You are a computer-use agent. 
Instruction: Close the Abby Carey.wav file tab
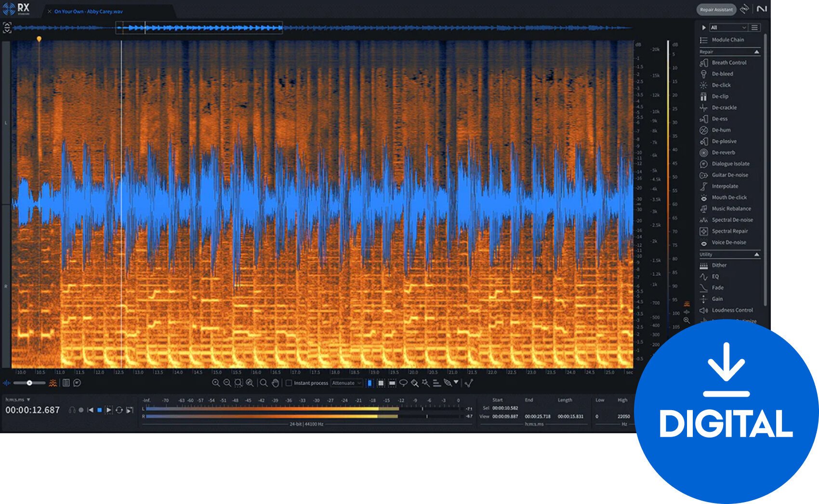click(x=49, y=12)
